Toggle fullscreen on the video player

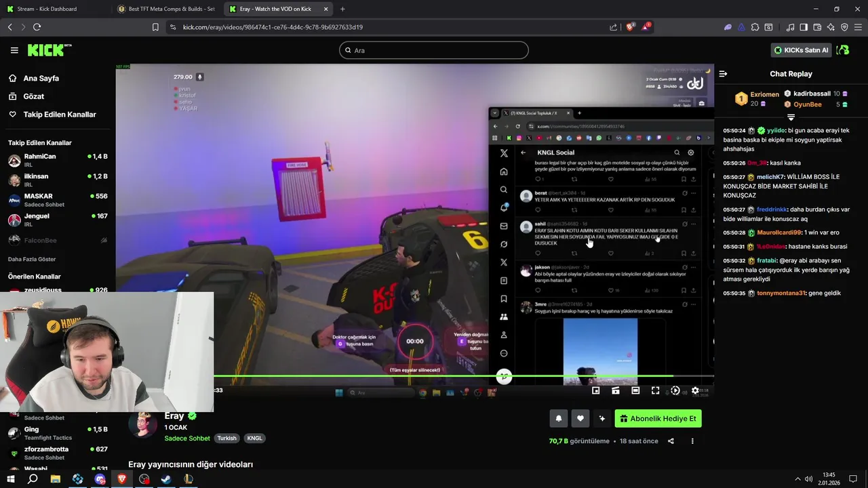point(655,390)
